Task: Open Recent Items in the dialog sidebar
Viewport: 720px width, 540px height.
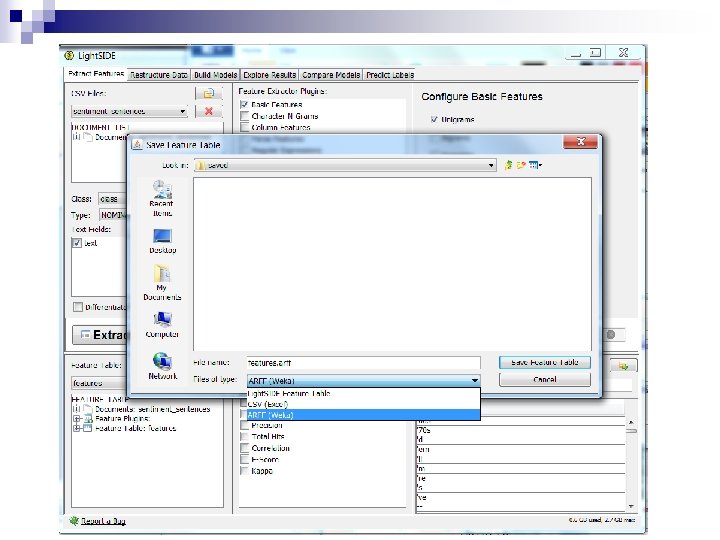Action: [162, 198]
